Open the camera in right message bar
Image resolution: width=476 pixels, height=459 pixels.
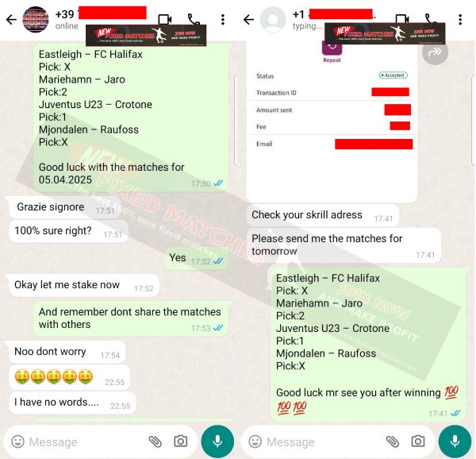pos(418,441)
